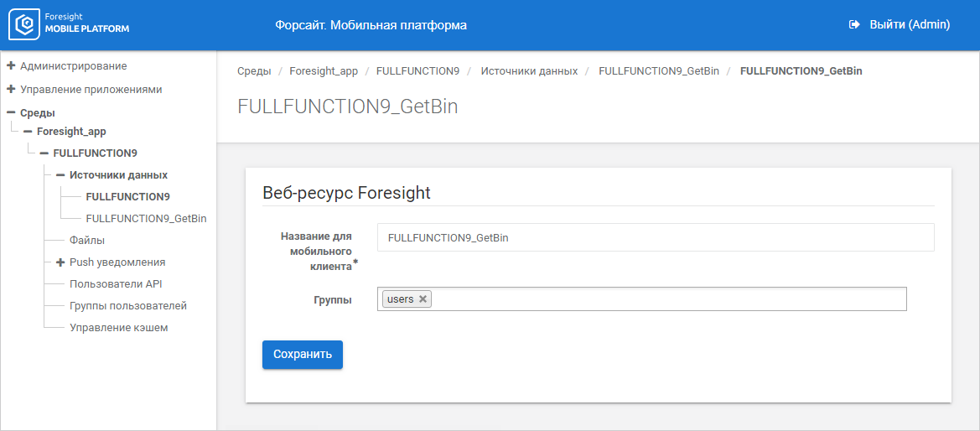Open Управление кэшем tree item
Image resolution: width=980 pixels, height=431 pixels.
click(x=118, y=328)
